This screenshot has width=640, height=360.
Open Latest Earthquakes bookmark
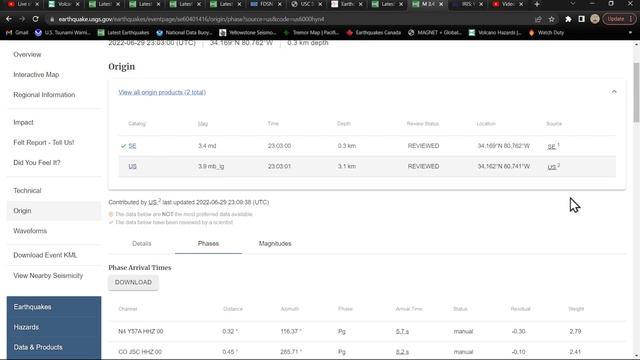click(123, 33)
